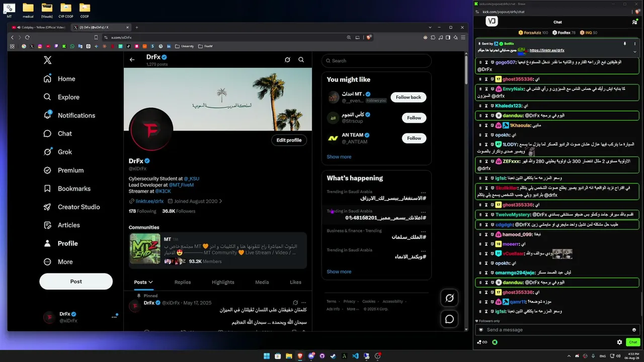Open the pinned linktr.ee link in Kick chat
The image size is (644, 362).
pyautogui.click(x=547, y=50)
